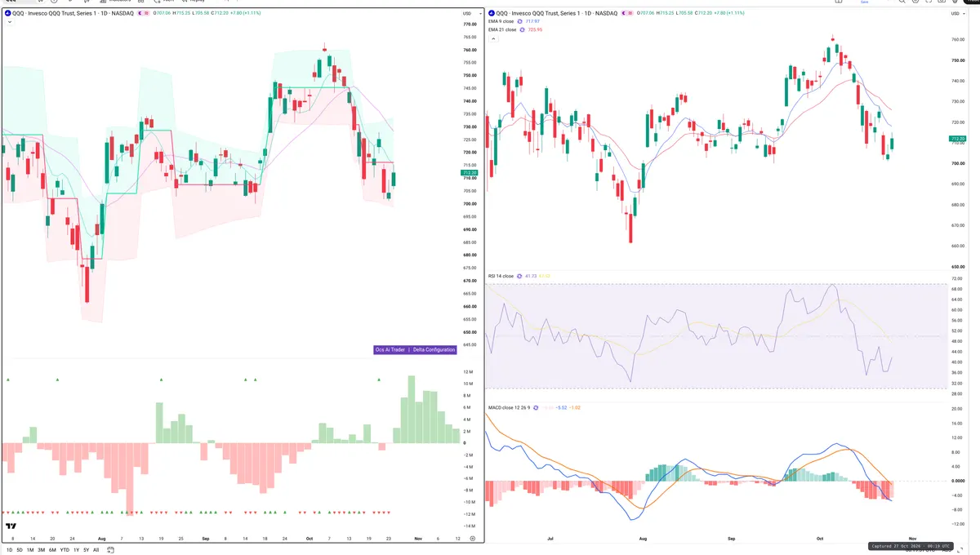Click the EMA 9 close legend label
The height and width of the screenshot is (555, 980).
(x=501, y=21)
